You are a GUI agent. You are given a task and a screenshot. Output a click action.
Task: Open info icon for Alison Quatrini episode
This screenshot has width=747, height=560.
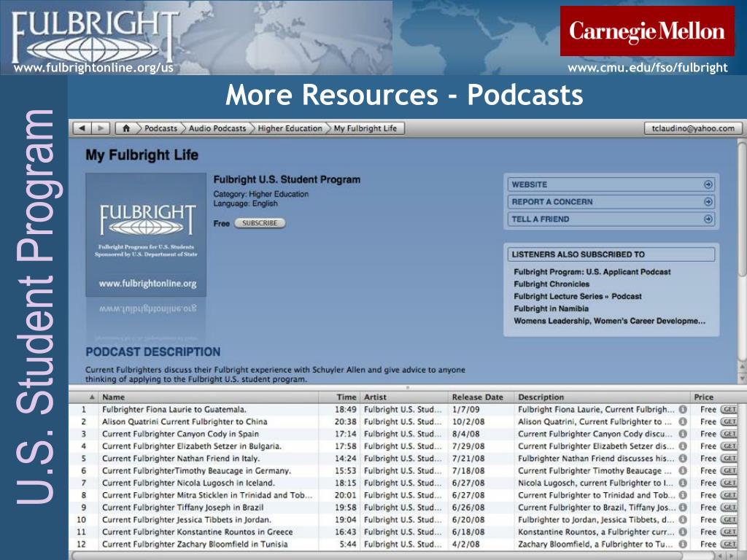(683, 422)
